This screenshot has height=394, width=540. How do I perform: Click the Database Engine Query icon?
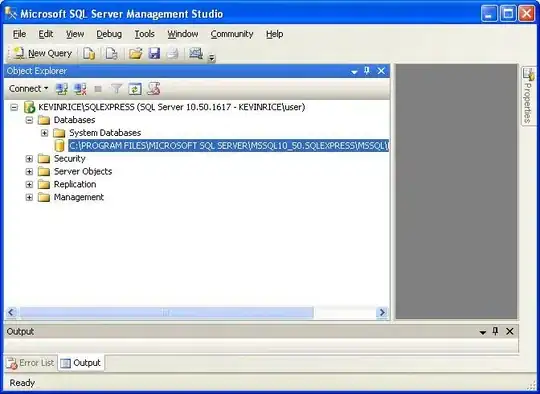point(89,54)
